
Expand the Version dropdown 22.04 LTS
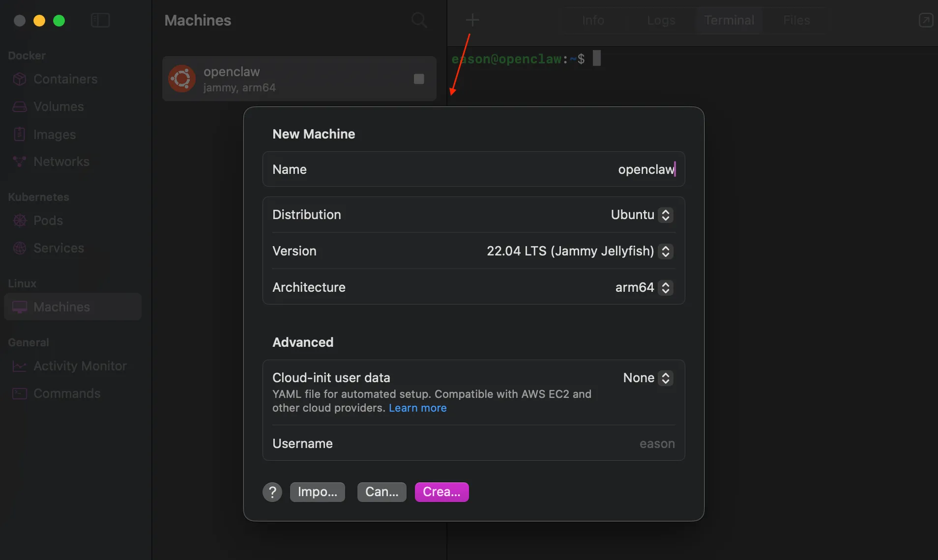(580, 251)
